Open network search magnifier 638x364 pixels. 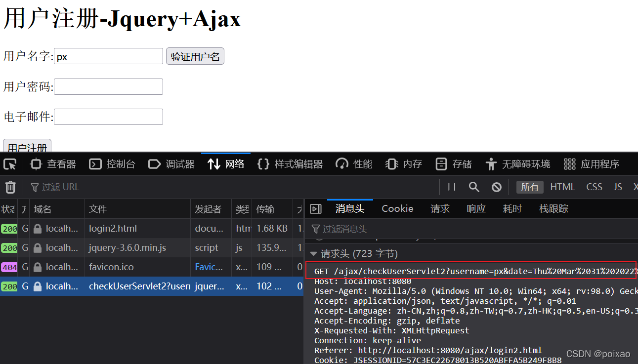(474, 187)
